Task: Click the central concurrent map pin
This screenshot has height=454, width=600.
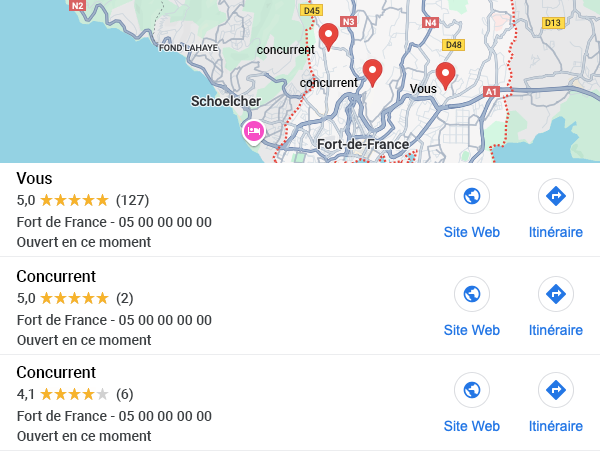Action: pyautogui.click(x=372, y=70)
